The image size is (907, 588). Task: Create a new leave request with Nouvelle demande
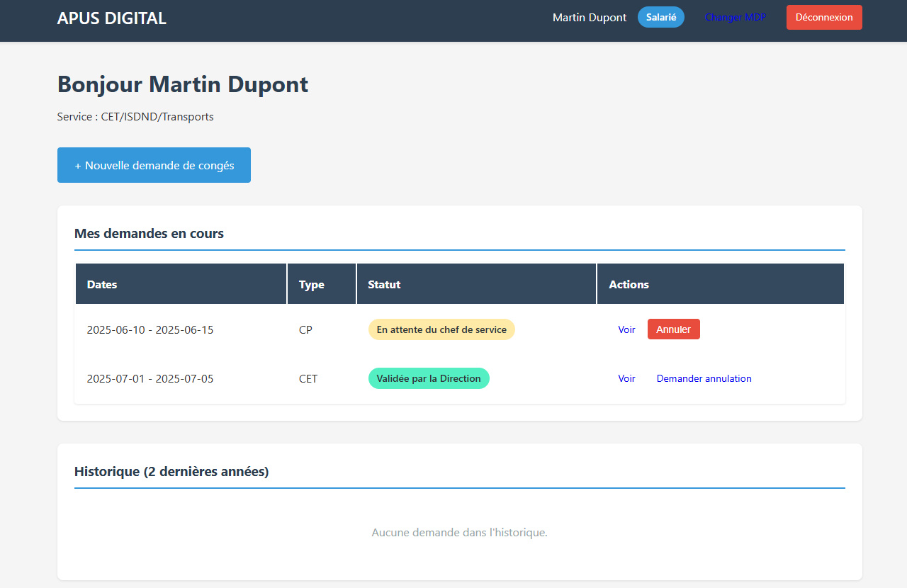tap(154, 165)
